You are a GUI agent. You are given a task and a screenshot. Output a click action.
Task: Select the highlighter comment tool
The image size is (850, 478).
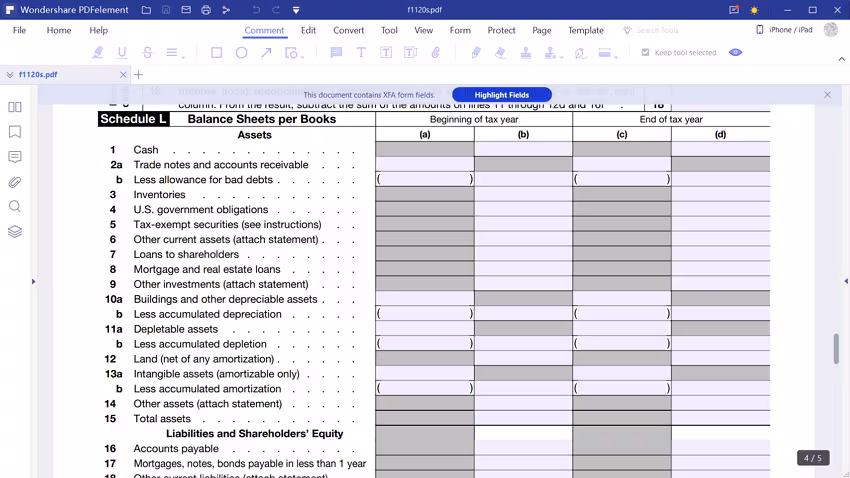[98, 53]
